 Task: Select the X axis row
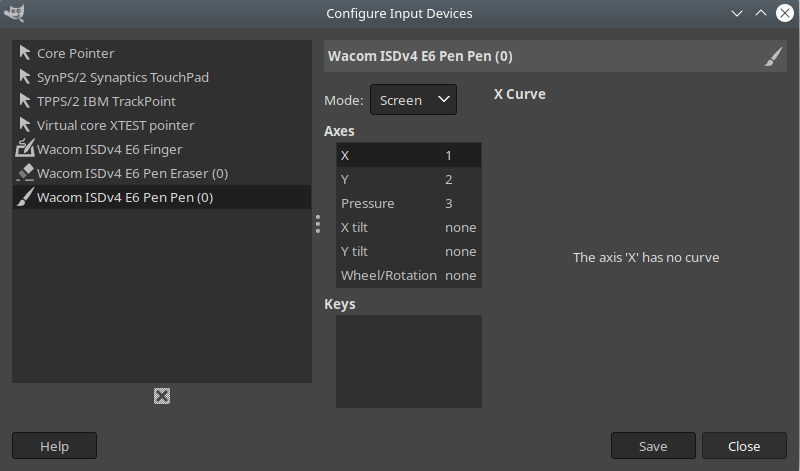point(409,155)
